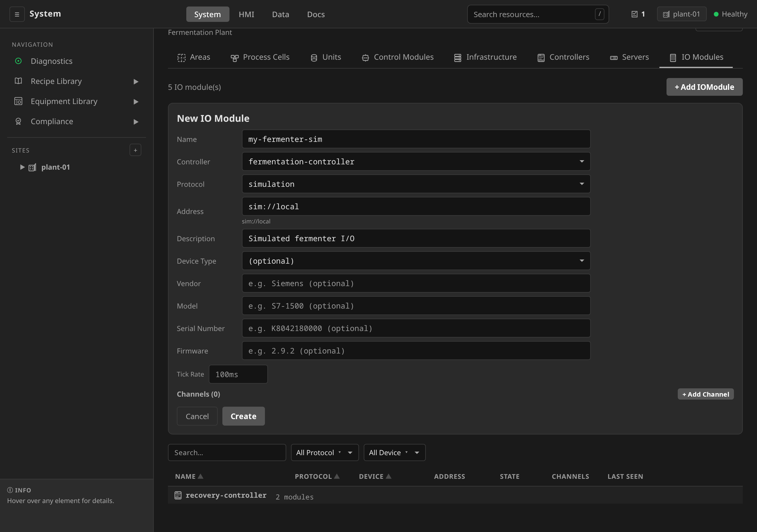The width and height of the screenshot is (757, 532).
Task: Expand the plant-01 tree node
Action: click(x=22, y=167)
